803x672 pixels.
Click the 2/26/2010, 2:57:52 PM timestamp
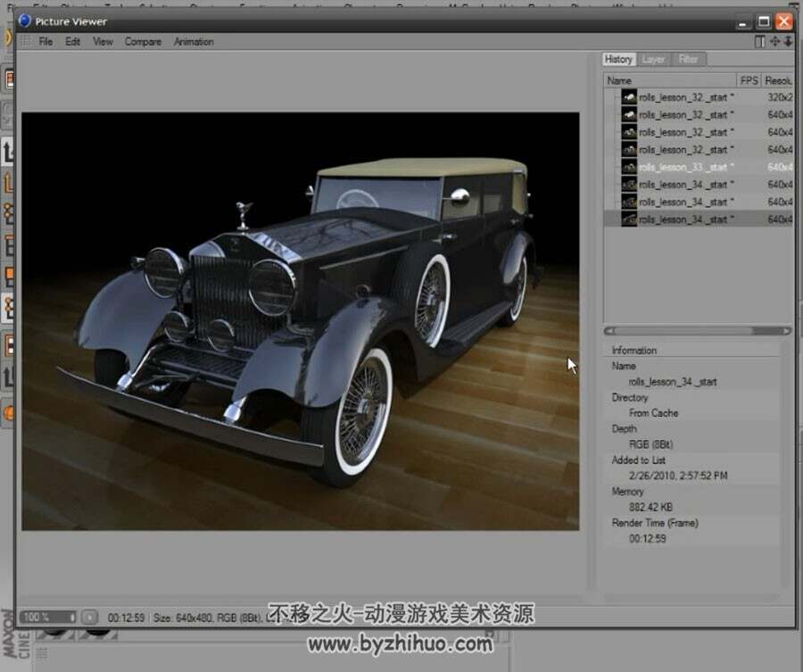point(678,476)
